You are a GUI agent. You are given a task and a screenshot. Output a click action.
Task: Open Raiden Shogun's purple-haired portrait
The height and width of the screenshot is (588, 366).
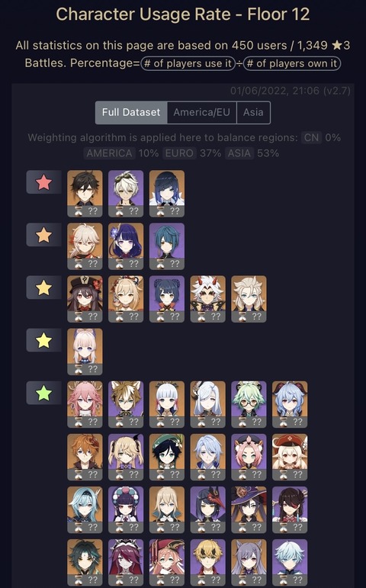click(126, 246)
